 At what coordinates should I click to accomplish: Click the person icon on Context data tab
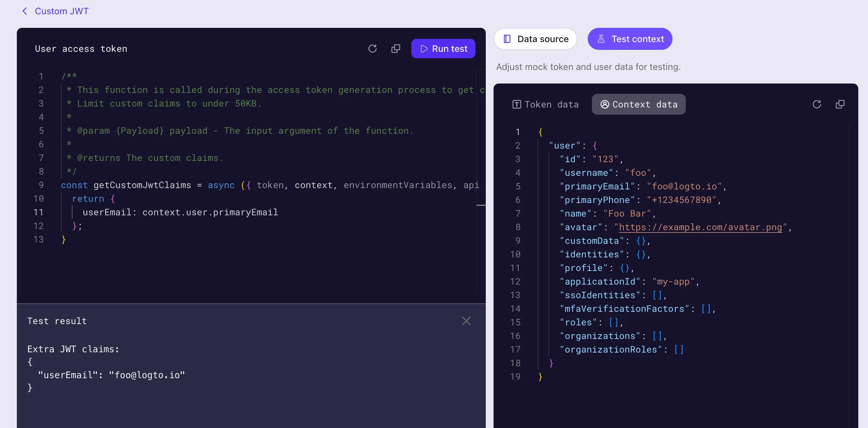[604, 104]
